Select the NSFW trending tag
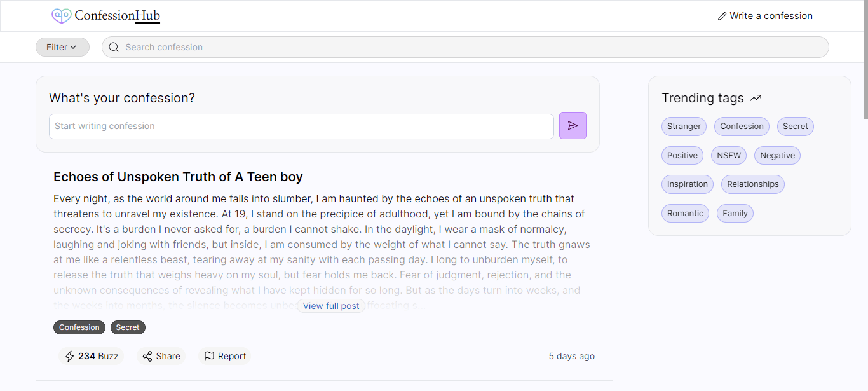 pyautogui.click(x=729, y=156)
